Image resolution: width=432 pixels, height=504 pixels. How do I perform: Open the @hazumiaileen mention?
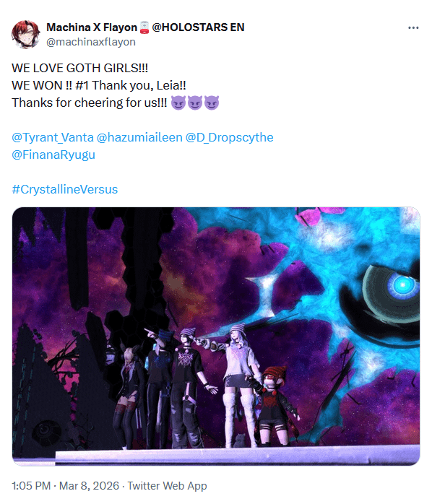point(139,138)
